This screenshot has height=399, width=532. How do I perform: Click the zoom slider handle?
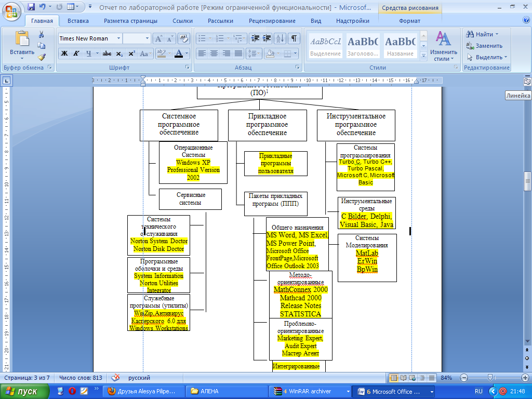490,378
